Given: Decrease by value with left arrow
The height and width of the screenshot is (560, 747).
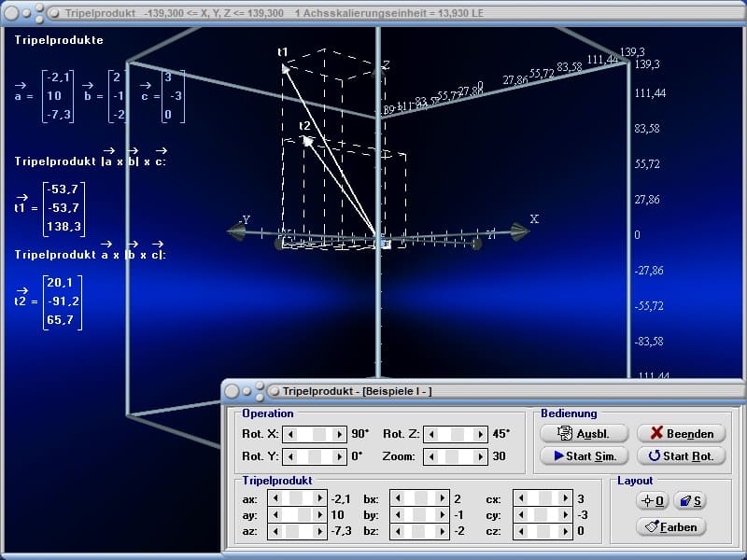Looking at the screenshot, I should [x=398, y=514].
